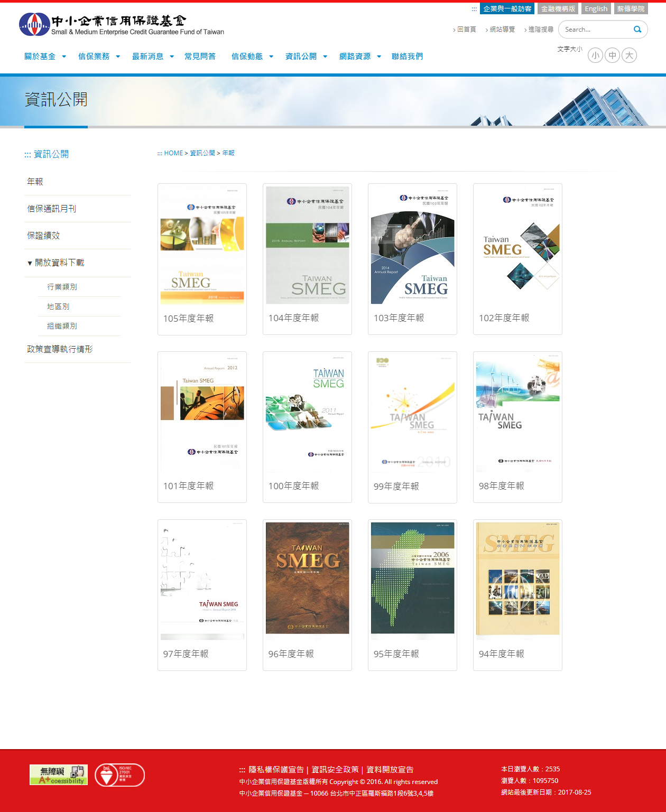This screenshot has width=666, height=812.
Task: Open the 96年度年報 brown cover
Action: [x=307, y=578]
